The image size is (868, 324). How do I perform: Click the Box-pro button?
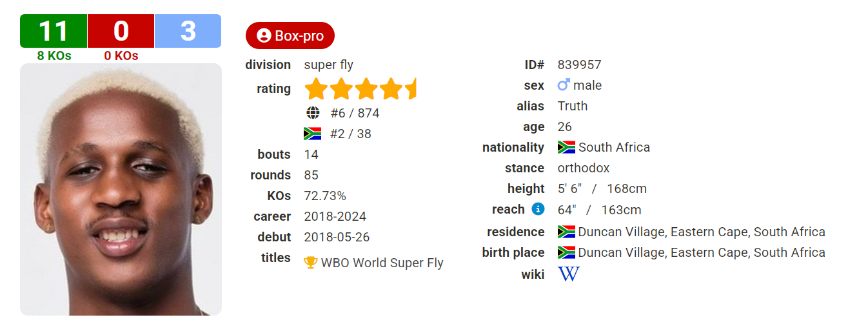point(290,35)
